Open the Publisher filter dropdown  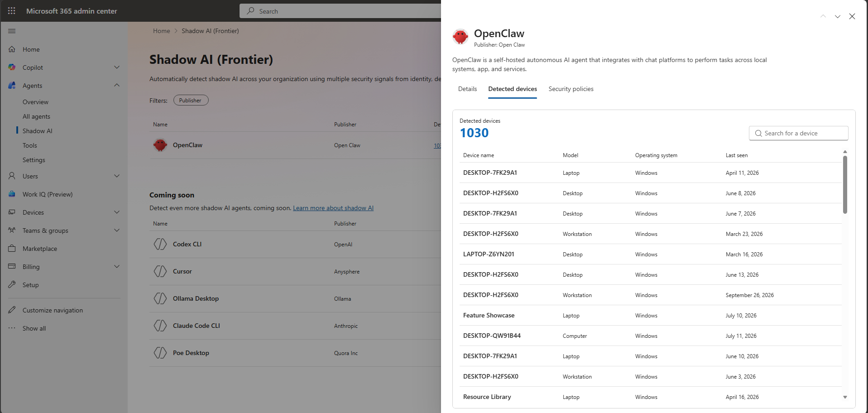tap(191, 100)
